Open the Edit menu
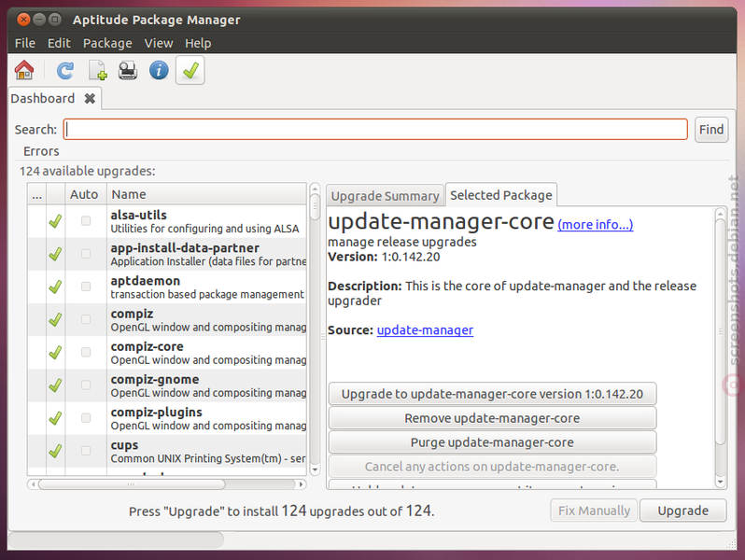Image resolution: width=745 pixels, height=560 pixels. pos(59,43)
